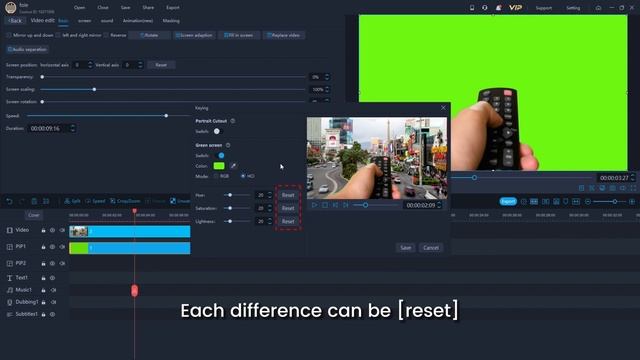This screenshot has width=640, height=360.
Task: Pick key color with the eyedropper
Action: (233, 166)
